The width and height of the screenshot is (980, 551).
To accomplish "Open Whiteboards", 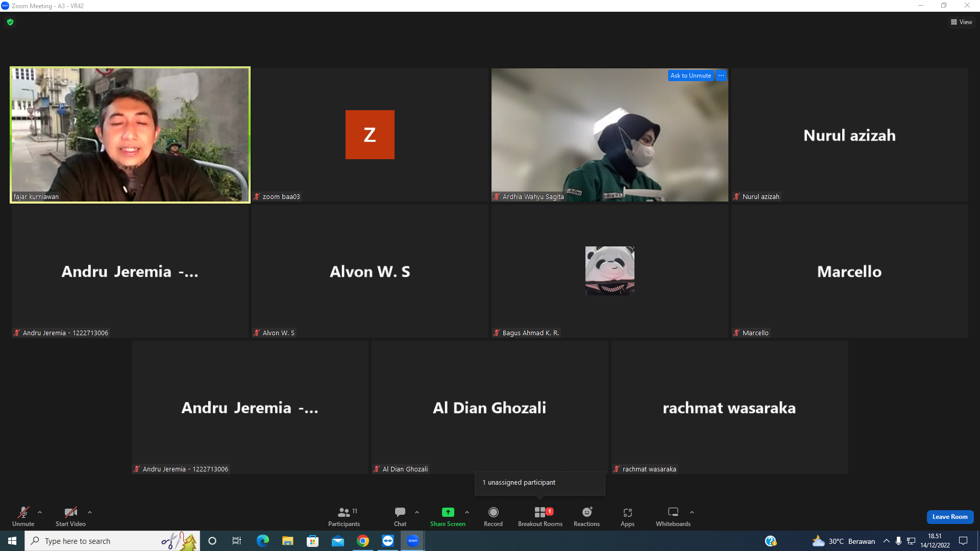I will [x=673, y=516].
